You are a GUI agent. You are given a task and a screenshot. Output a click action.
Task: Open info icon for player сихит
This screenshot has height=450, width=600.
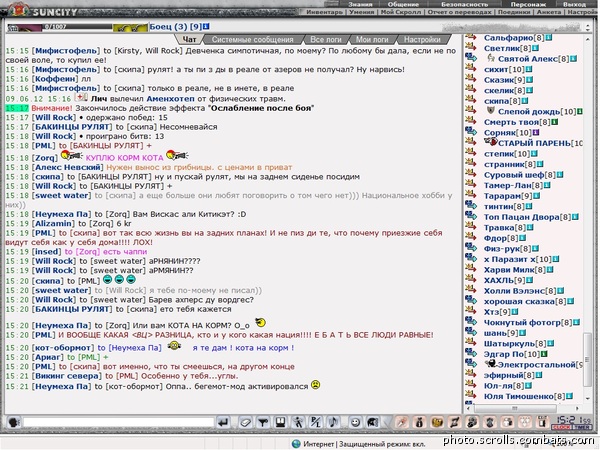528,69
